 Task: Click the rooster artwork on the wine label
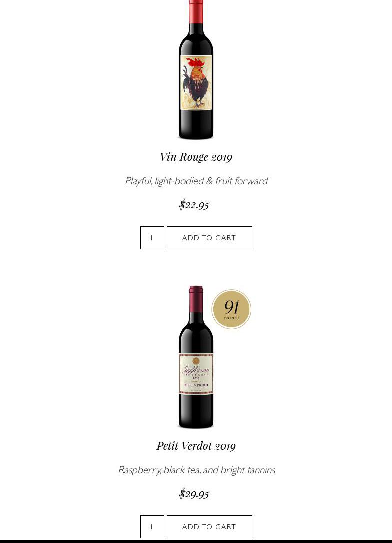pyautogui.click(x=196, y=82)
